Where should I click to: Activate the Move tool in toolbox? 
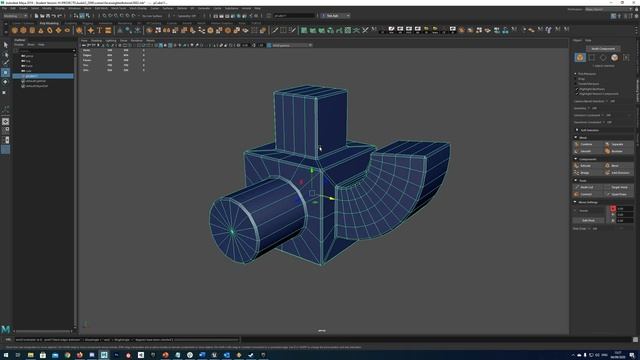click(x=5, y=72)
